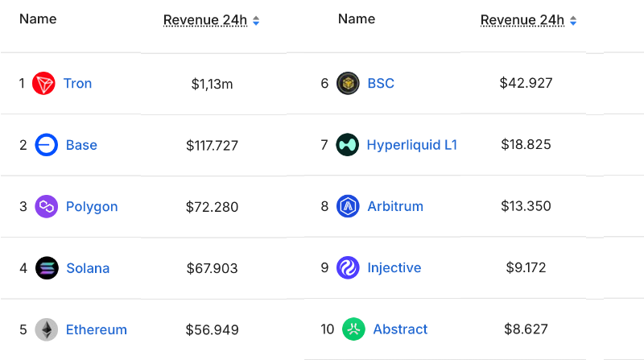
Task: Open the Solana chain link
Action: point(88,268)
